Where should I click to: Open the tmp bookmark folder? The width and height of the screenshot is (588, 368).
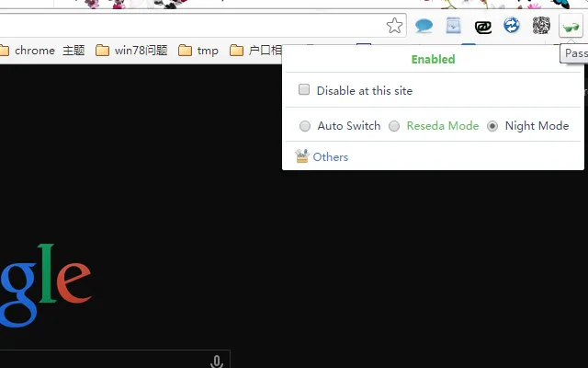click(198, 51)
